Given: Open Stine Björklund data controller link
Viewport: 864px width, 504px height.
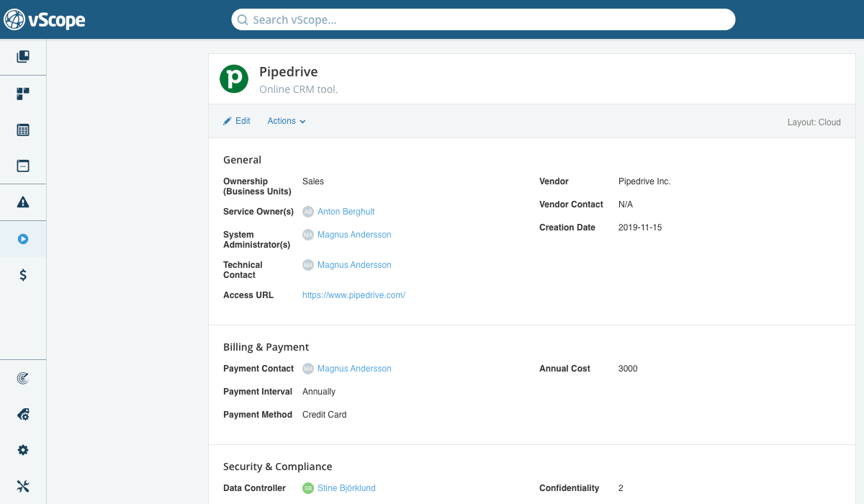Looking at the screenshot, I should 346,488.
